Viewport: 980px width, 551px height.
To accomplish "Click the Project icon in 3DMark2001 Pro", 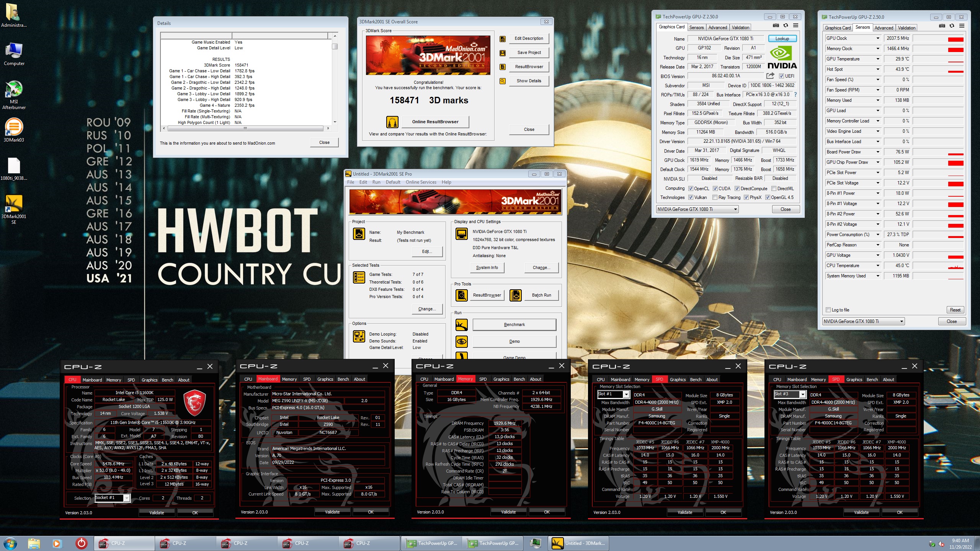I will click(x=359, y=233).
